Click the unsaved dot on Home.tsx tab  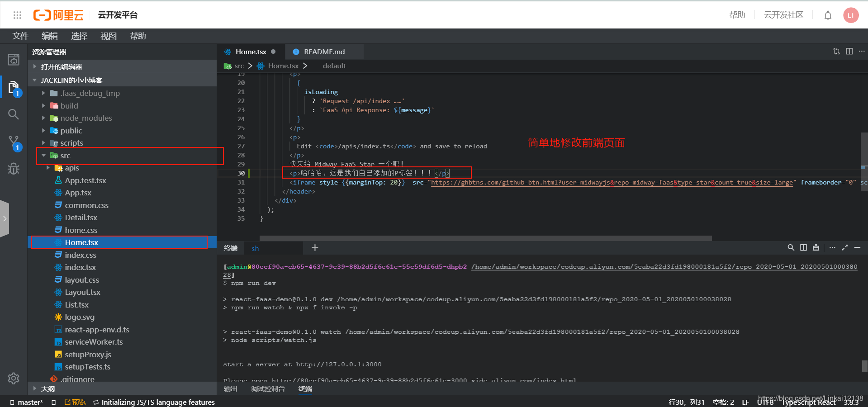273,52
